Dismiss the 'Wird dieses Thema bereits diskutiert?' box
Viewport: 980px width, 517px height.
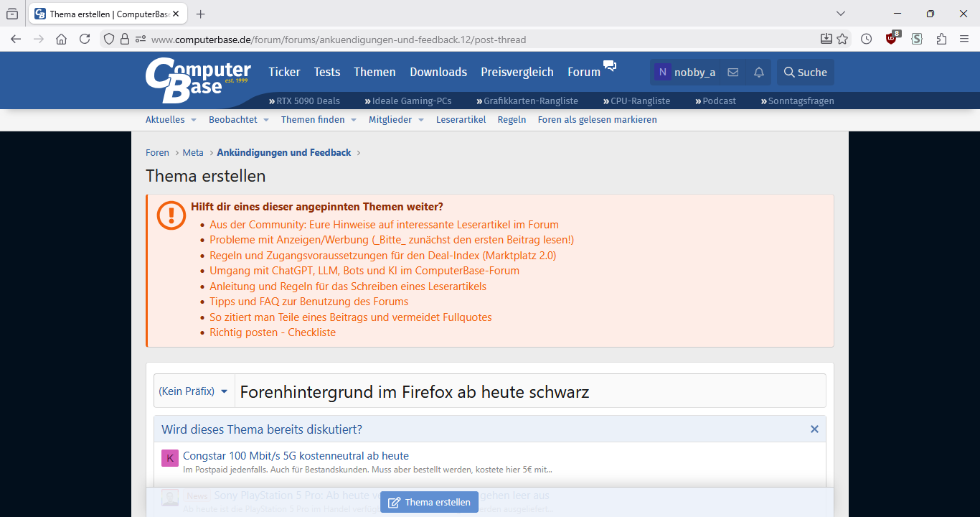pyautogui.click(x=814, y=429)
